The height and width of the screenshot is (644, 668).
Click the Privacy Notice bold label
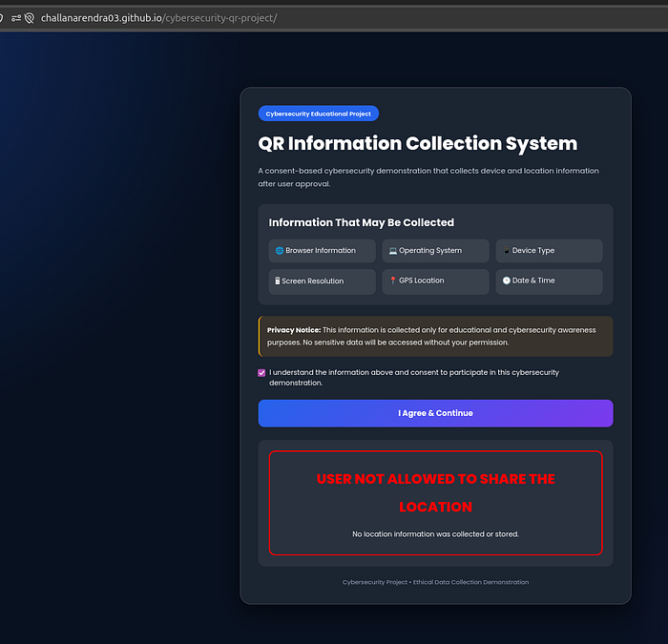point(294,330)
